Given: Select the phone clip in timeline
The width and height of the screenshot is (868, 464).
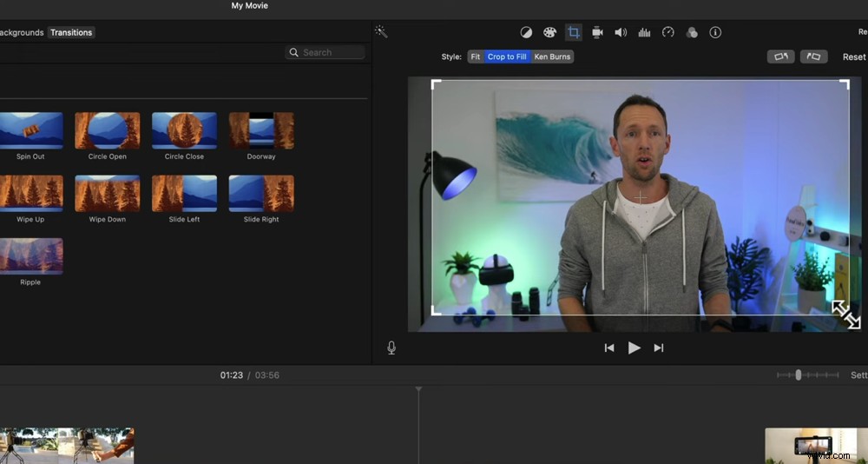Looking at the screenshot, I should (x=817, y=446).
